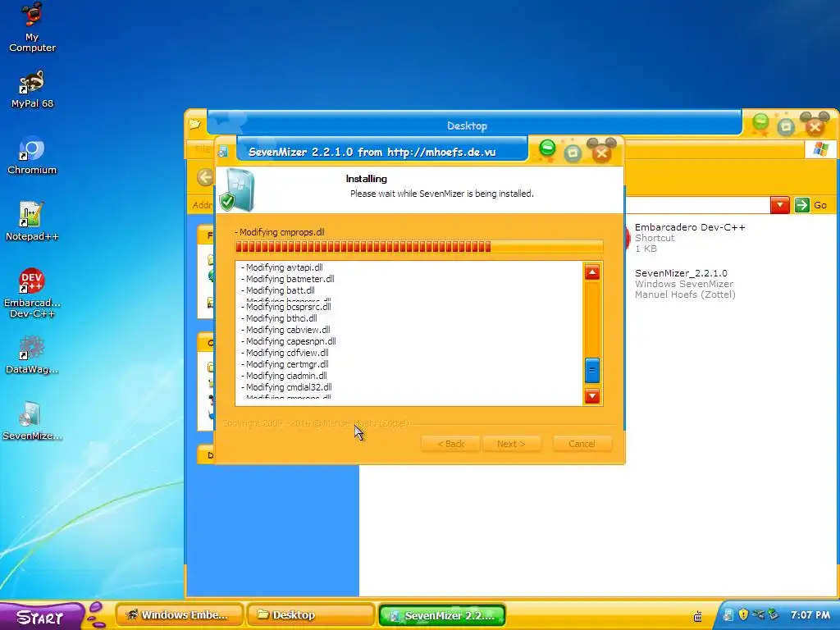Select the 'Modifying bthci.dll' log line
The image size is (840, 630).
point(279,318)
